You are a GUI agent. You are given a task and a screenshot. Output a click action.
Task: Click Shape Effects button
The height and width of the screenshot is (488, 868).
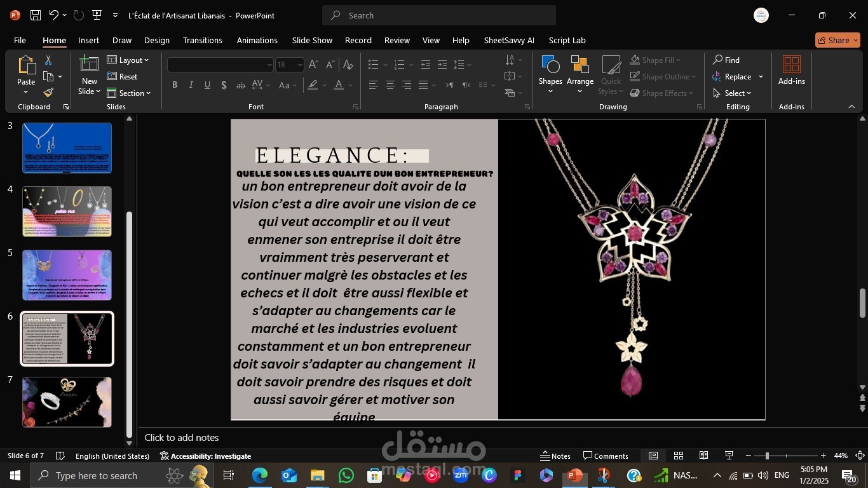660,93
